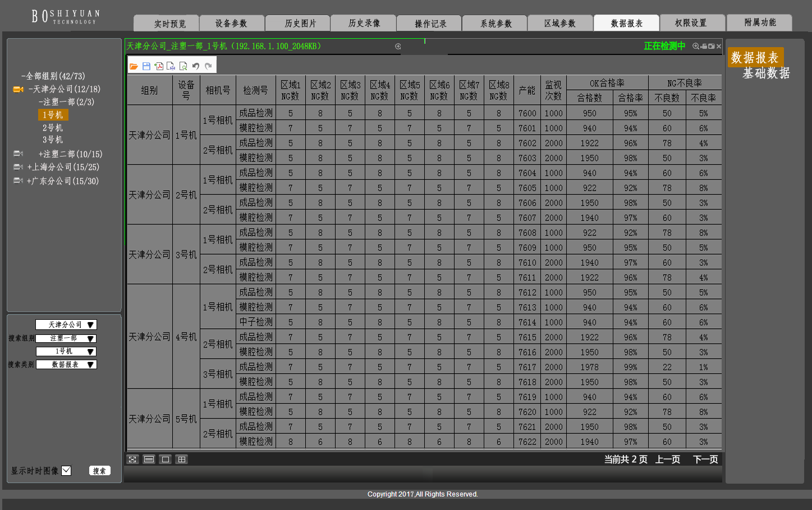812x510 pixels.
Task: Export the report to PDF
Action: coord(159,66)
